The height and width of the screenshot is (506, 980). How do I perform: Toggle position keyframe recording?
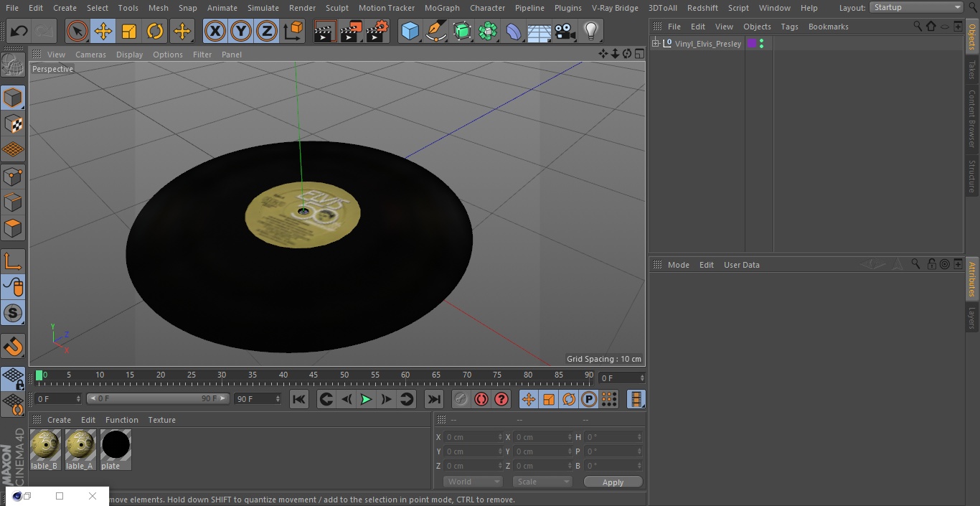[x=529, y=399]
